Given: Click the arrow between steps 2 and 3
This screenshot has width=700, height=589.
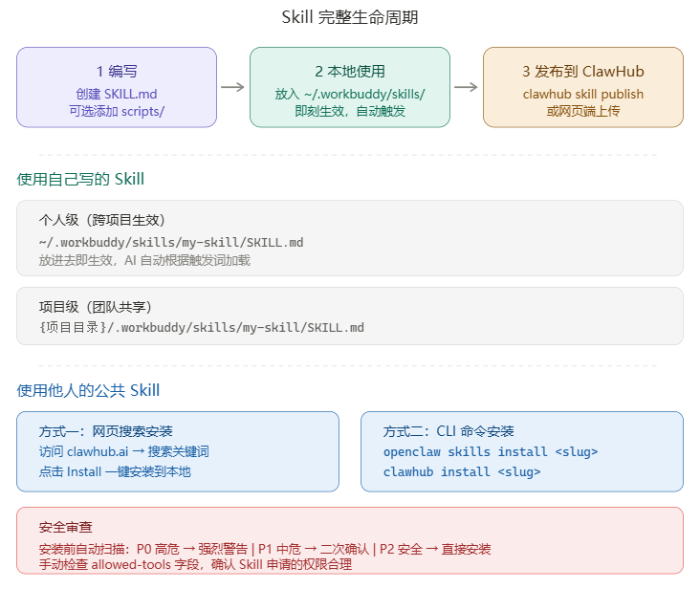Looking at the screenshot, I should tap(466, 87).
